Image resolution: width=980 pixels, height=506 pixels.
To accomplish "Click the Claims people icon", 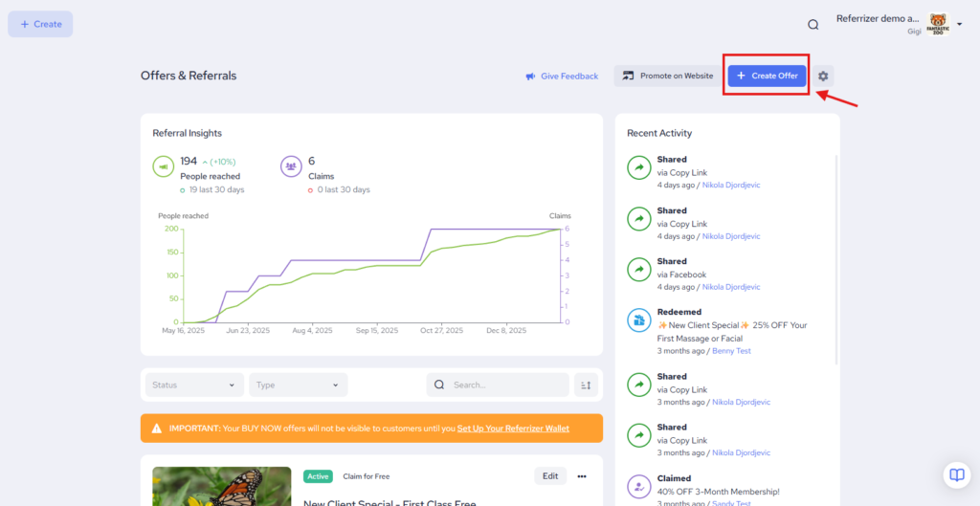I will point(291,166).
